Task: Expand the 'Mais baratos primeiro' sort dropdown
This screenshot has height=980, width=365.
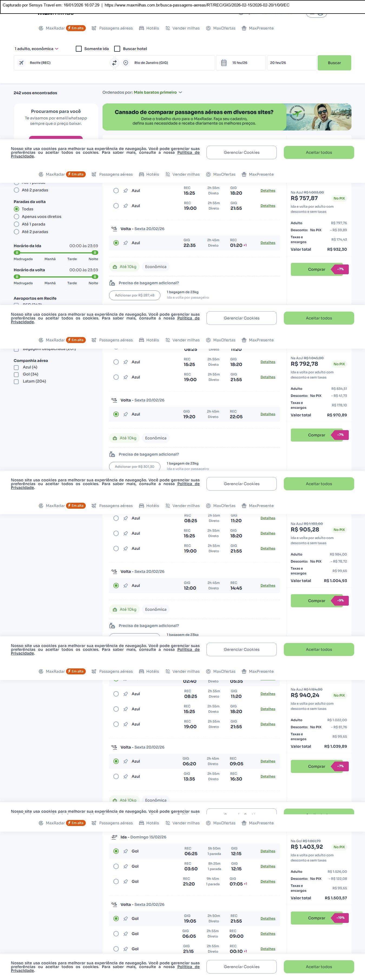Action: click(158, 92)
